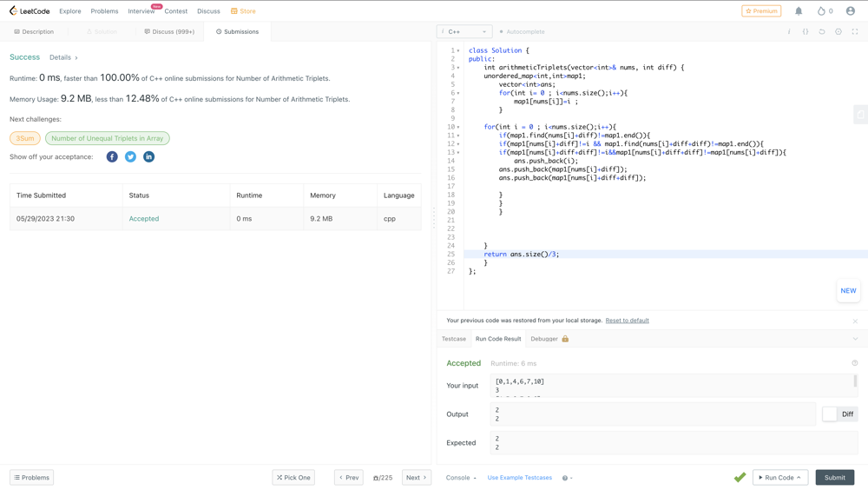Reset code with the revert arrow icon

pyautogui.click(x=822, y=32)
